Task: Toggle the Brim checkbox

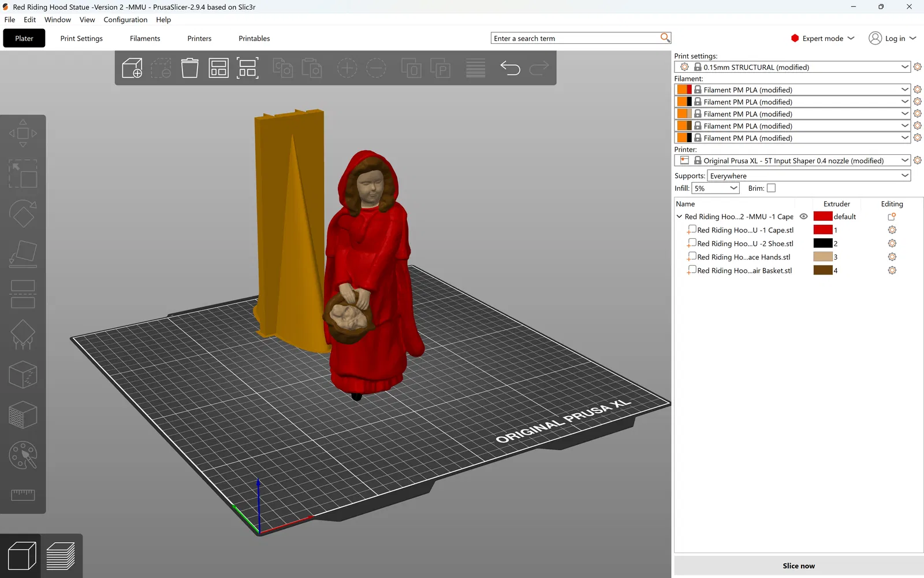Action: coord(771,188)
